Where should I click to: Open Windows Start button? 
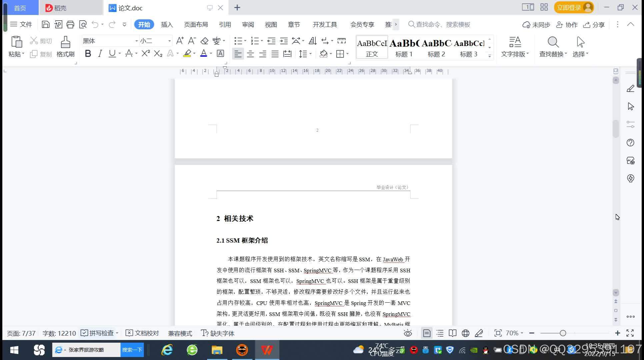pyautogui.click(x=14, y=350)
